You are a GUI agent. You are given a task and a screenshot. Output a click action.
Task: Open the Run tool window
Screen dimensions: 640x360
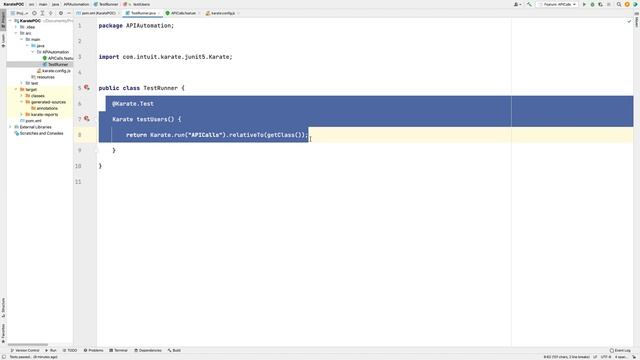[x=51, y=350]
